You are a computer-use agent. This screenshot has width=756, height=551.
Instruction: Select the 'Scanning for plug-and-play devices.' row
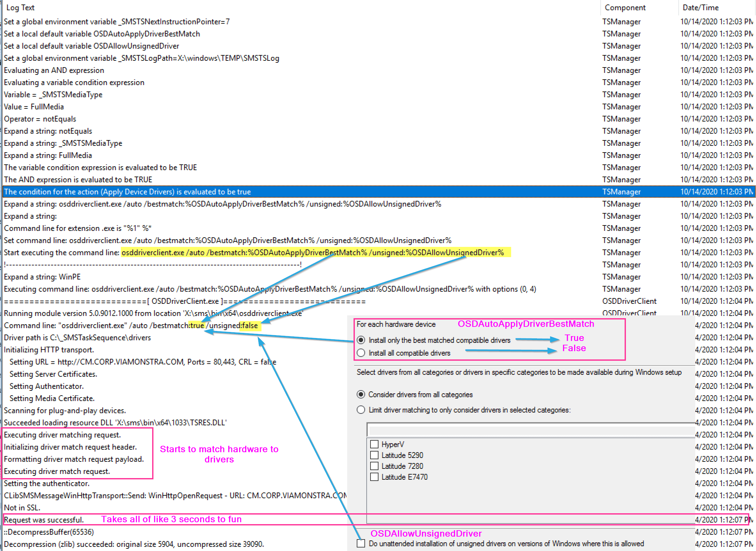point(65,410)
